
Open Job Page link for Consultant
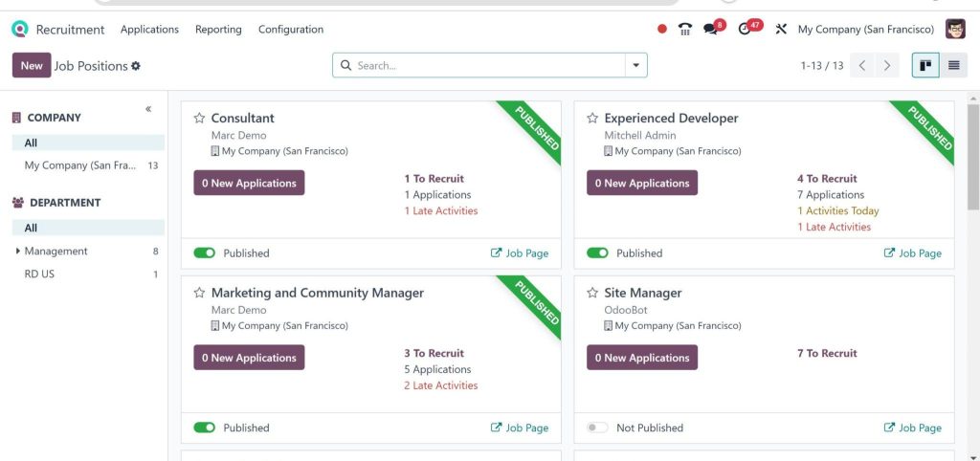point(520,253)
